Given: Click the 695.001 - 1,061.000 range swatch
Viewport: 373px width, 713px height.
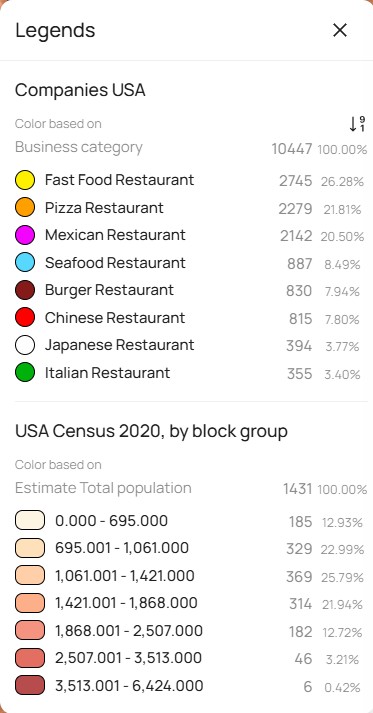Looking at the screenshot, I should [30, 548].
